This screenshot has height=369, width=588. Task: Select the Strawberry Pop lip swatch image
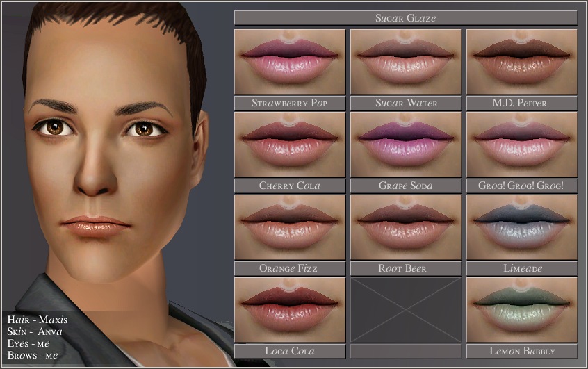pyautogui.click(x=290, y=62)
